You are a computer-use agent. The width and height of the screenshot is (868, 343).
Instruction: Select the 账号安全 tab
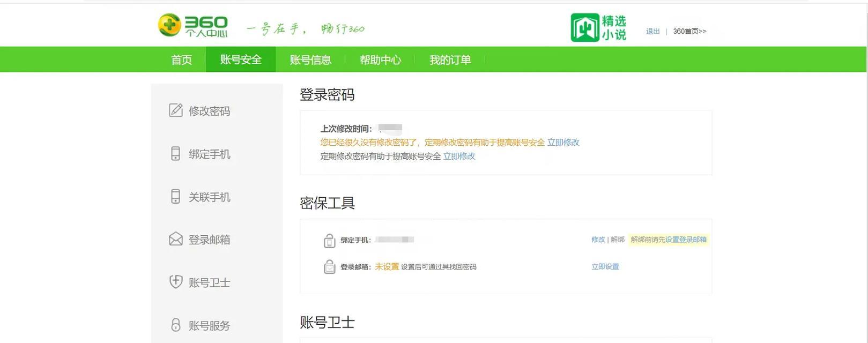(x=241, y=59)
